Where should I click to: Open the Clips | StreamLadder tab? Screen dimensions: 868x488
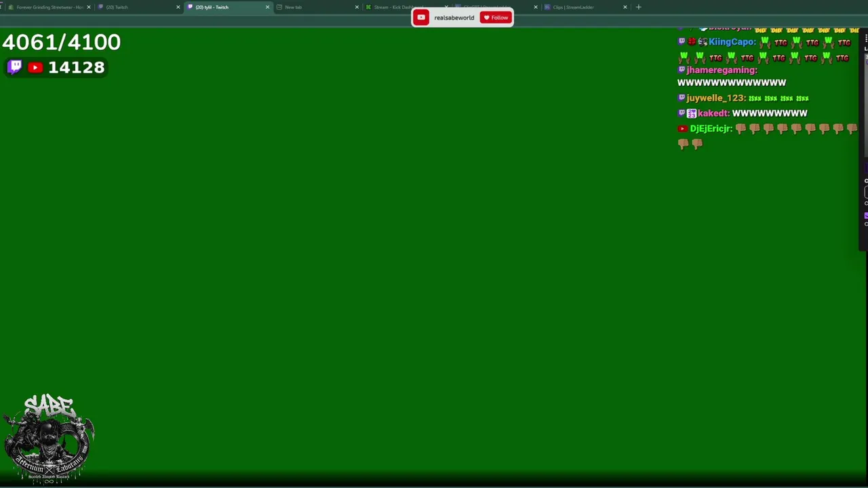pyautogui.click(x=585, y=7)
